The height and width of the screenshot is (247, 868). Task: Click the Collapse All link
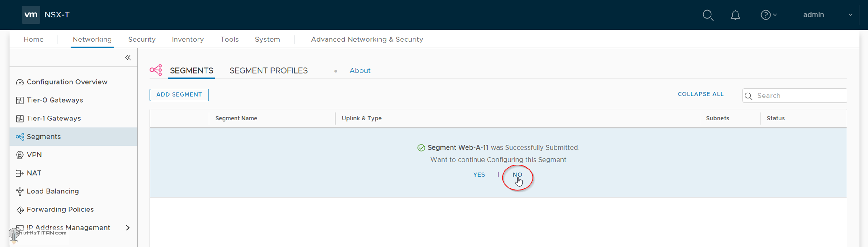(x=700, y=94)
